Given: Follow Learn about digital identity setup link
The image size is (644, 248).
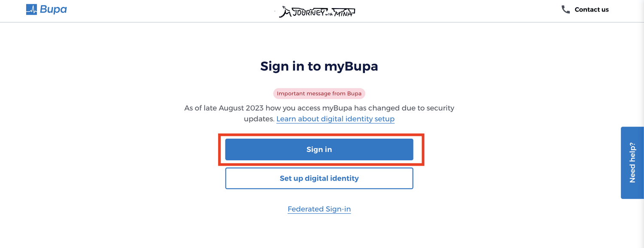Looking at the screenshot, I should click(x=335, y=119).
